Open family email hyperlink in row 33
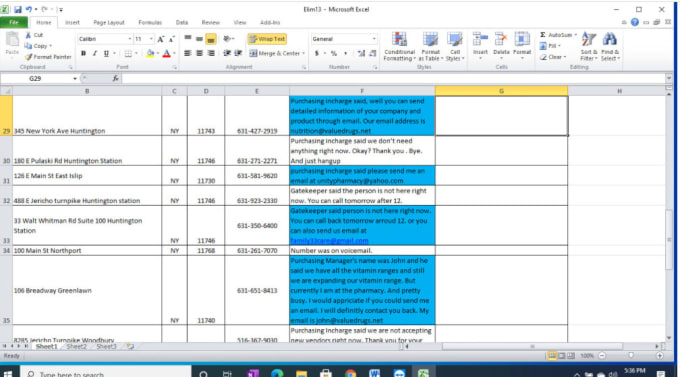The image size is (680, 377). [329, 240]
